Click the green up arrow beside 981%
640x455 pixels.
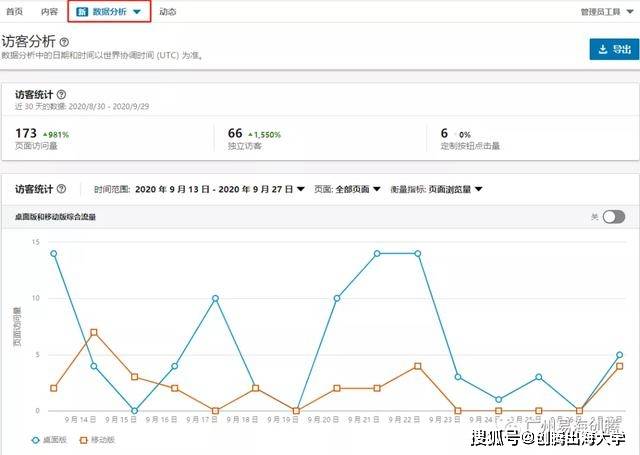tap(45, 134)
